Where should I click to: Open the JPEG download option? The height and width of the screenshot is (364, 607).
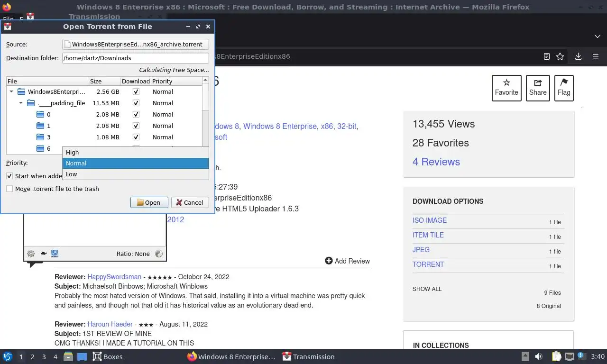click(421, 250)
